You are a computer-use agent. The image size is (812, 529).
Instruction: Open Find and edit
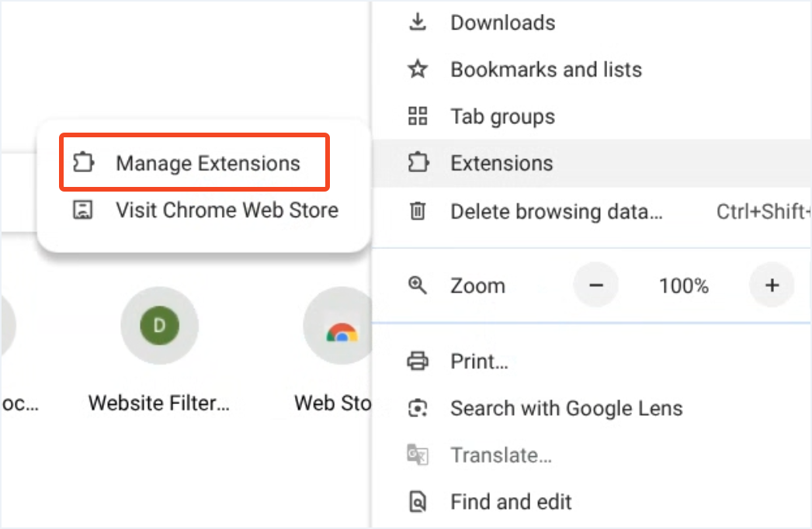pos(592,502)
